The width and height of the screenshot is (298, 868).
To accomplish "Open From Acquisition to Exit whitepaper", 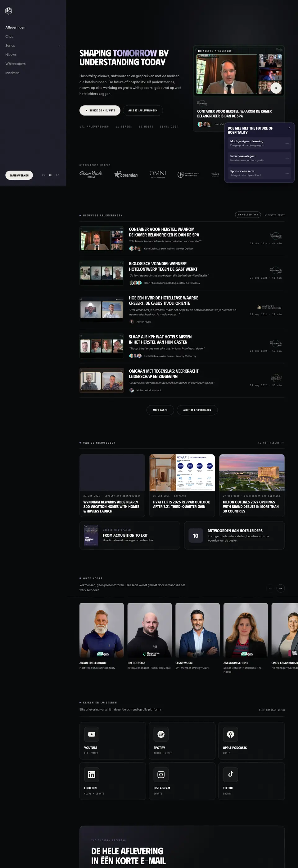I will (x=129, y=535).
